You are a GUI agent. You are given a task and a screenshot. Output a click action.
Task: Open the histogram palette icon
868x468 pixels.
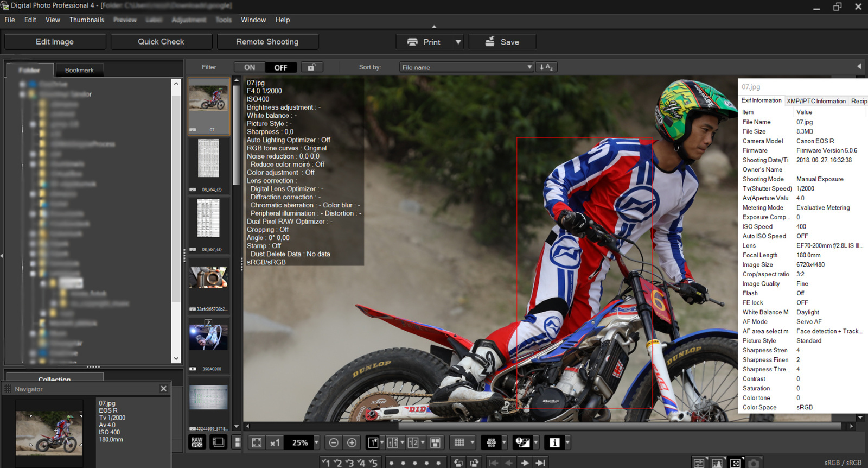[717, 463]
